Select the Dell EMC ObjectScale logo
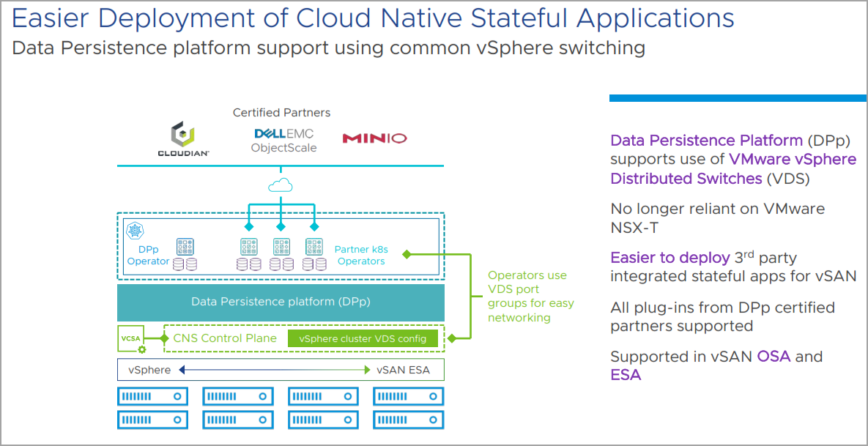This screenshot has height=446, width=868. coord(284,141)
